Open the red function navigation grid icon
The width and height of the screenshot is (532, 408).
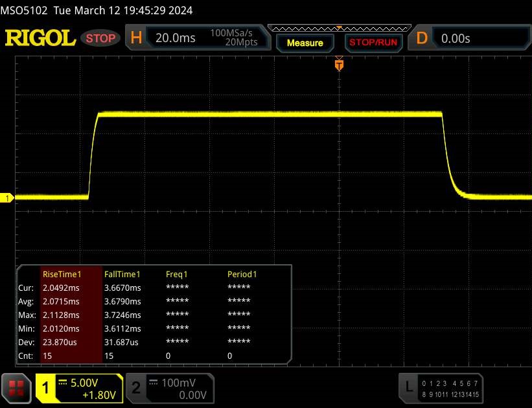[x=16, y=389]
